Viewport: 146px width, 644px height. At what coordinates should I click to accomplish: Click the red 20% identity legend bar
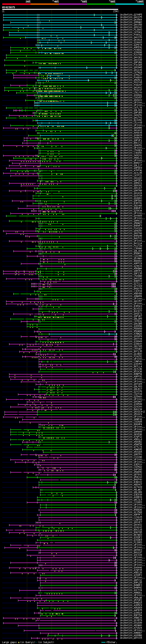pos(16,4)
